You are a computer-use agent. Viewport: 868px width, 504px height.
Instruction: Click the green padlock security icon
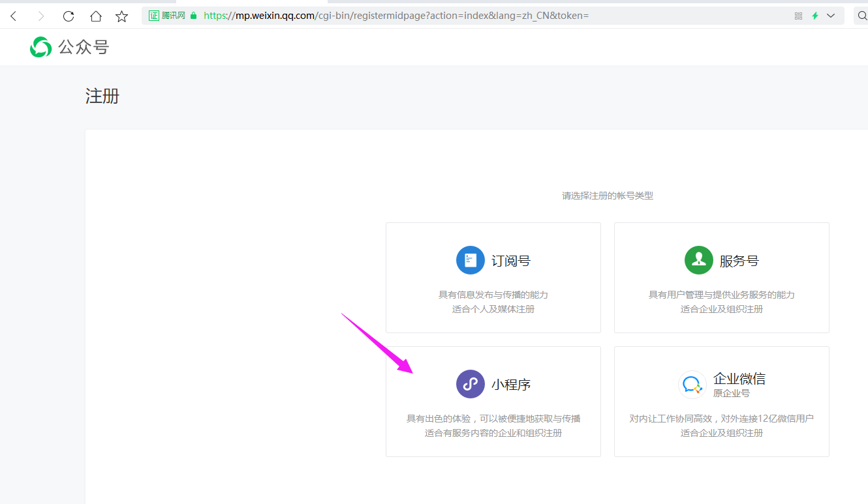pos(193,16)
